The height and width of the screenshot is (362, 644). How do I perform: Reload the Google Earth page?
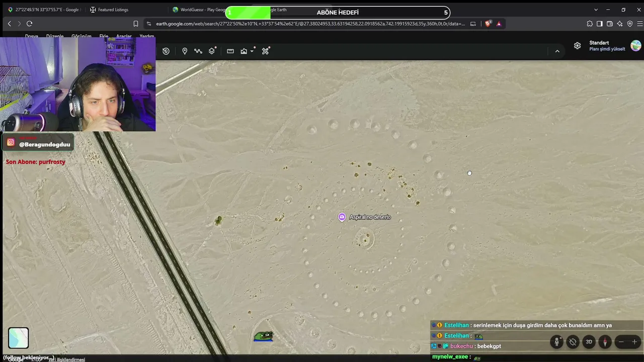click(30, 24)
